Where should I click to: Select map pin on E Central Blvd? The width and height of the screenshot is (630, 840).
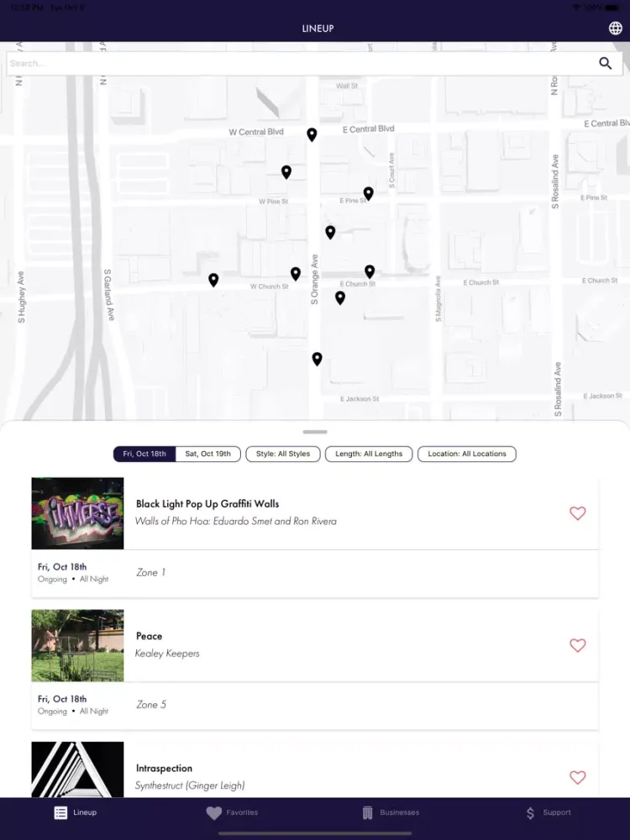312,134
